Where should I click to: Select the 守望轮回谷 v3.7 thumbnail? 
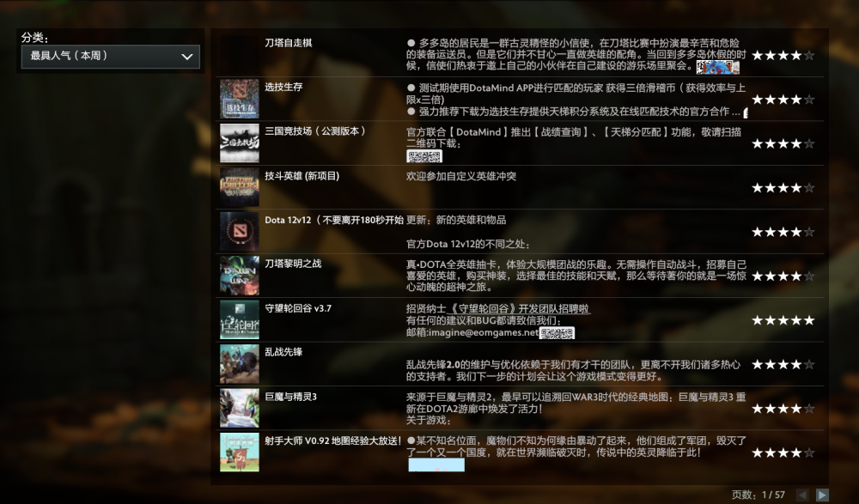pos(240,320)
